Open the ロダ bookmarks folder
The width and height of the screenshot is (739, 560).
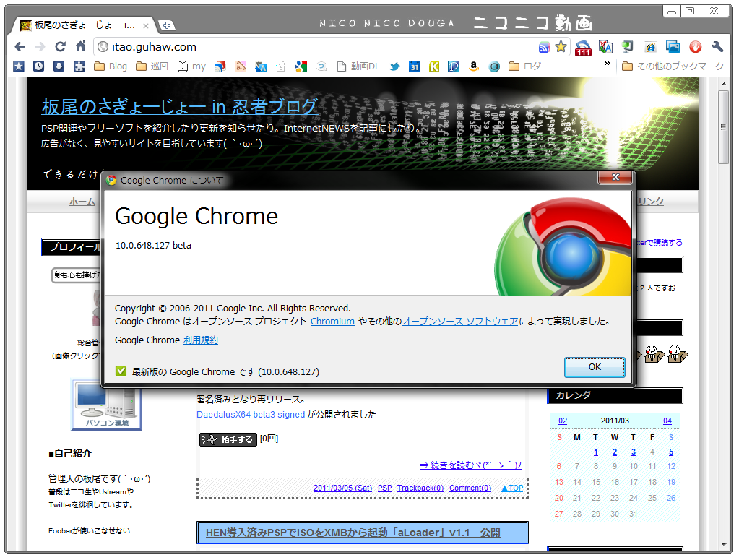tap(524, 66)
